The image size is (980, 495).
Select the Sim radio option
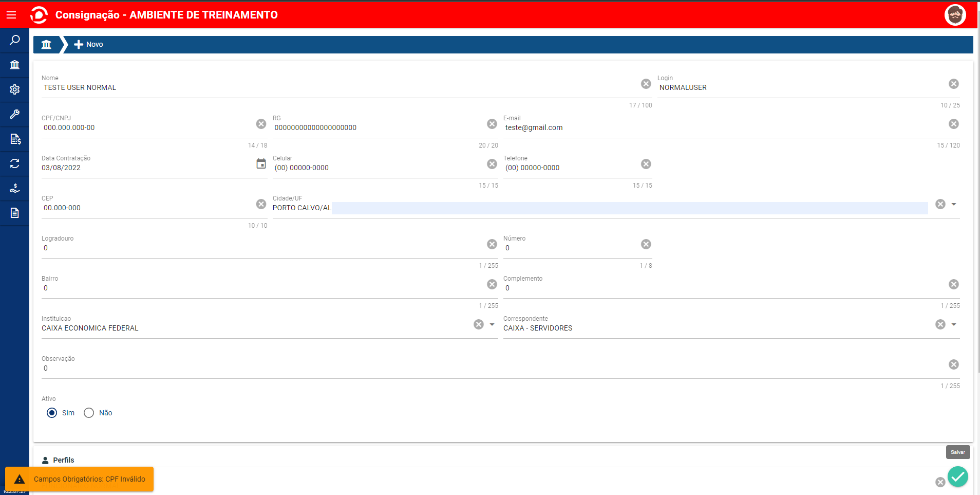[52, 413]
